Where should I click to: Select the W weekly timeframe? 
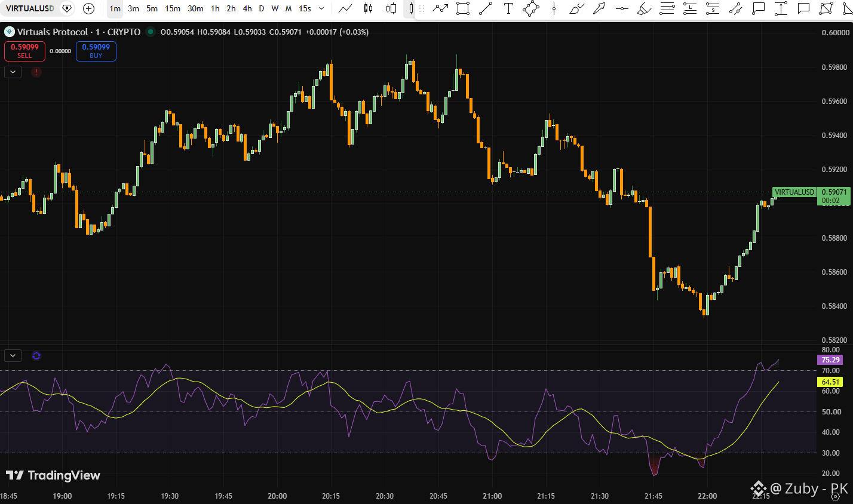275,8
